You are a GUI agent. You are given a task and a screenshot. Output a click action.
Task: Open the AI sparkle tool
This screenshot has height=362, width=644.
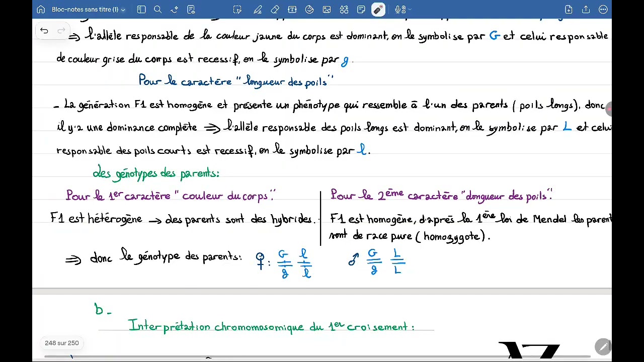coord(174,10)
